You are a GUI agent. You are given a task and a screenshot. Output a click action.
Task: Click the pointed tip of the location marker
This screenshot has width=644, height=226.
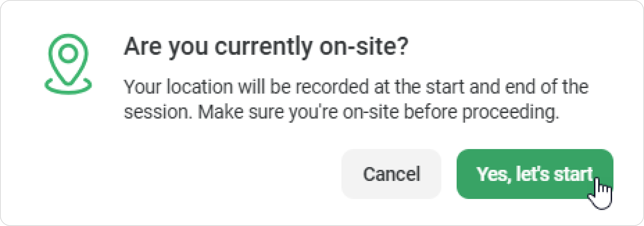point(68,81)
